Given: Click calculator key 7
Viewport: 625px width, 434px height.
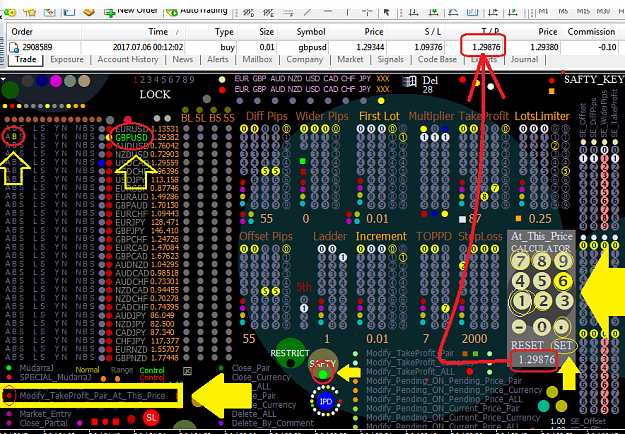Looking at the screenshot, I should coord(520,261).
